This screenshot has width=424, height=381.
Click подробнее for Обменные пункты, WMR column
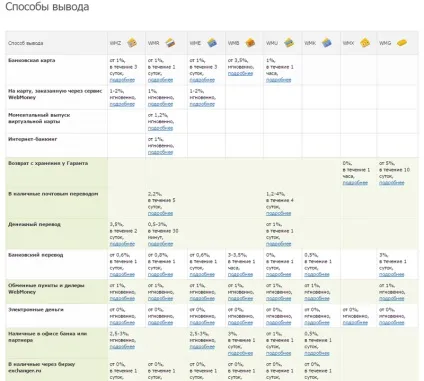tap(160, 299)
